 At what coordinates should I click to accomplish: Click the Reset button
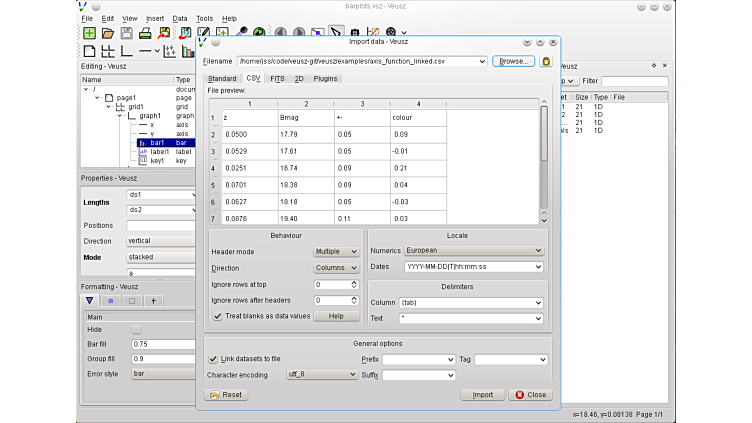point(226,395)
